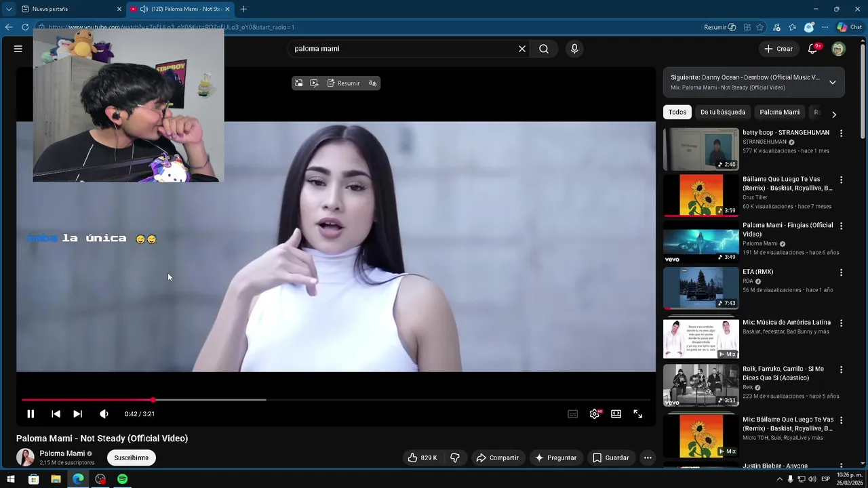Add this page to favorites with the star
The width and height of the screenshot is (868, 488).
[x=760, y=27]
